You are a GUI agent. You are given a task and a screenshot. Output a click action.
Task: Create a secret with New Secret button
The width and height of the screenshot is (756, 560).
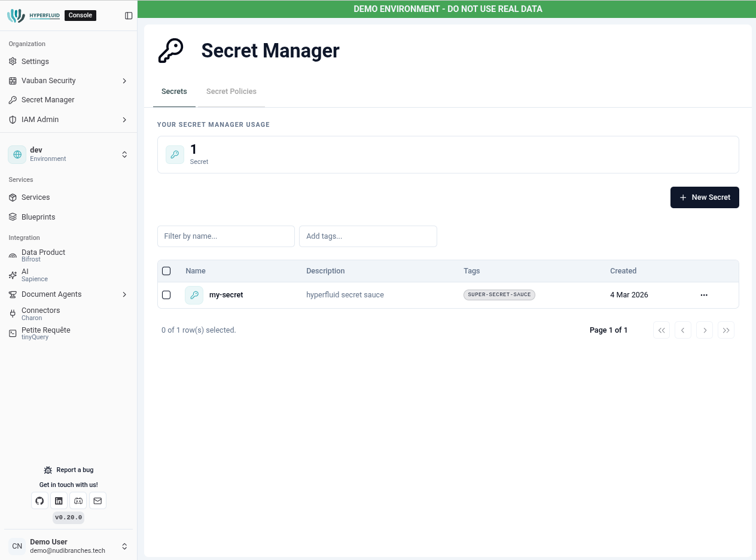point(705,197)
